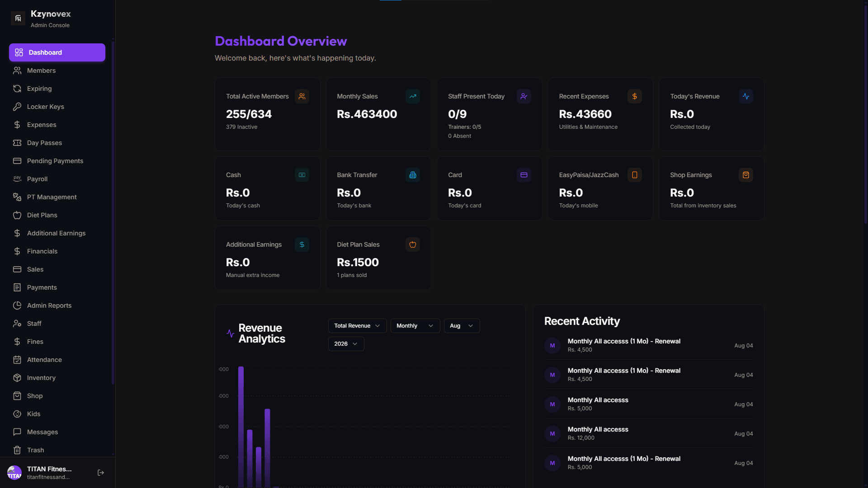Click the TITAN Fitness account name

point(49,469)
